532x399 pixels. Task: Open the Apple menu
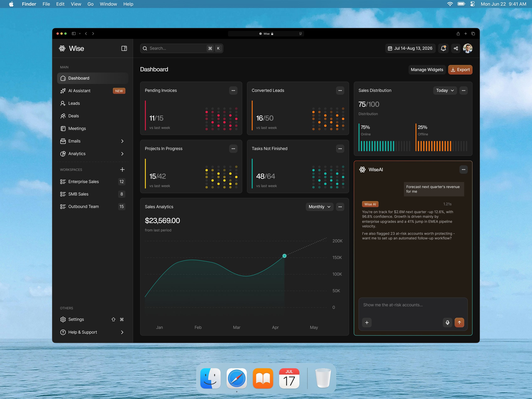(11, 4)
